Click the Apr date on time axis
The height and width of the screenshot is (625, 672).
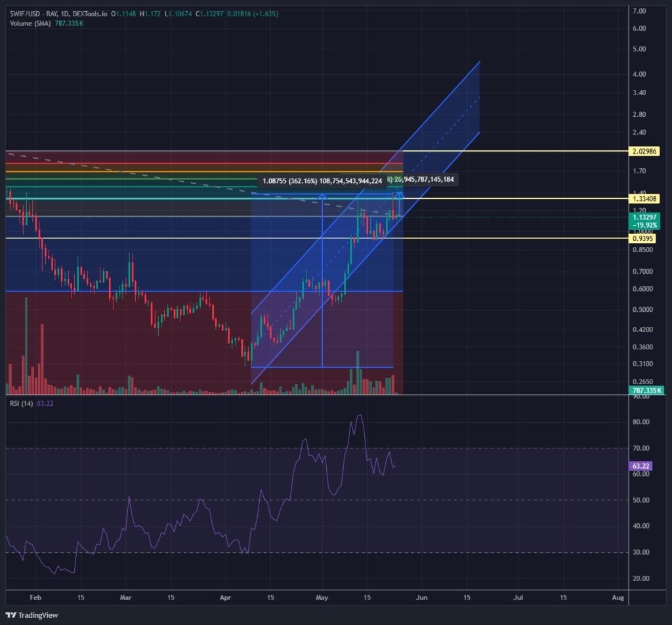[x=225, y=597]
